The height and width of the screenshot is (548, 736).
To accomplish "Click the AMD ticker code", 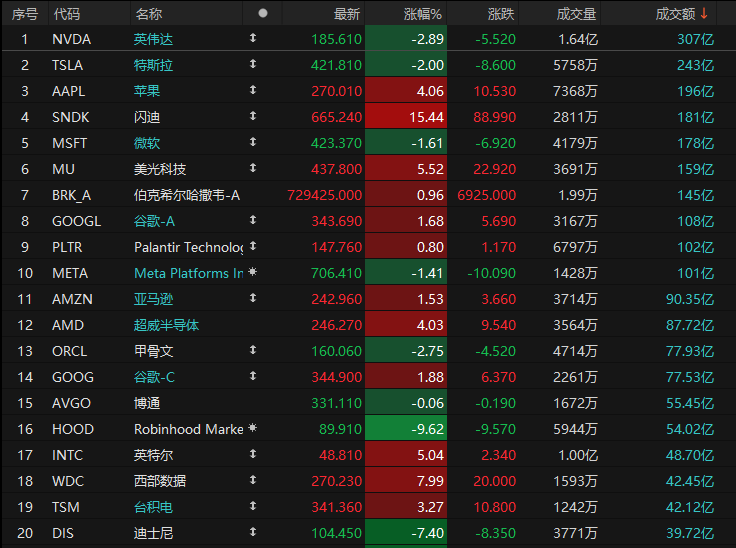I will pos(68,325).
